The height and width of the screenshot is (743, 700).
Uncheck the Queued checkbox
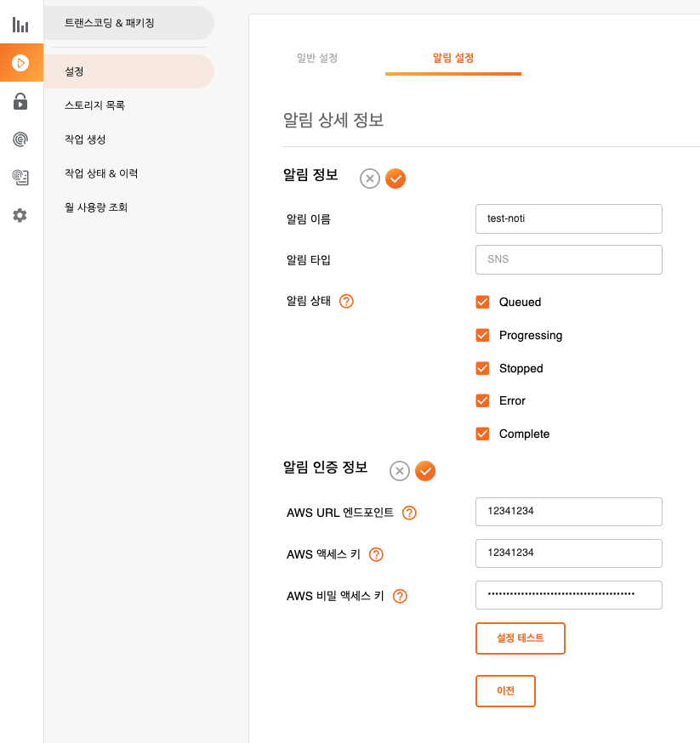482,302
